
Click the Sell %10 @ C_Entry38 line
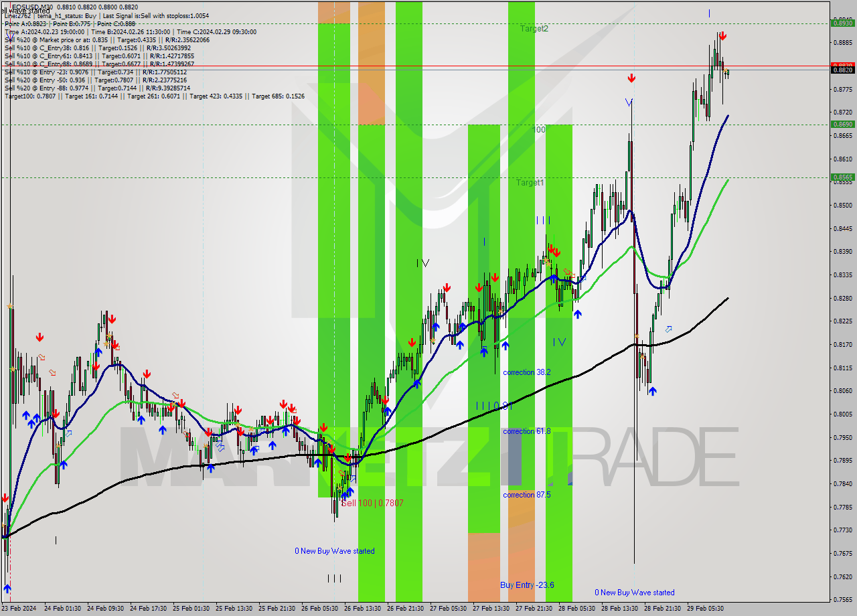97,48
